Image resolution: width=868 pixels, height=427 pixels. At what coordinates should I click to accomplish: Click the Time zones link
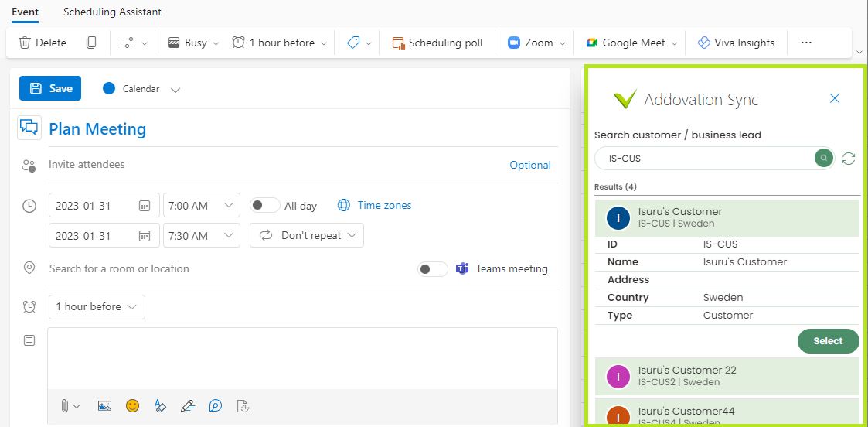click(x=384, y=206)
